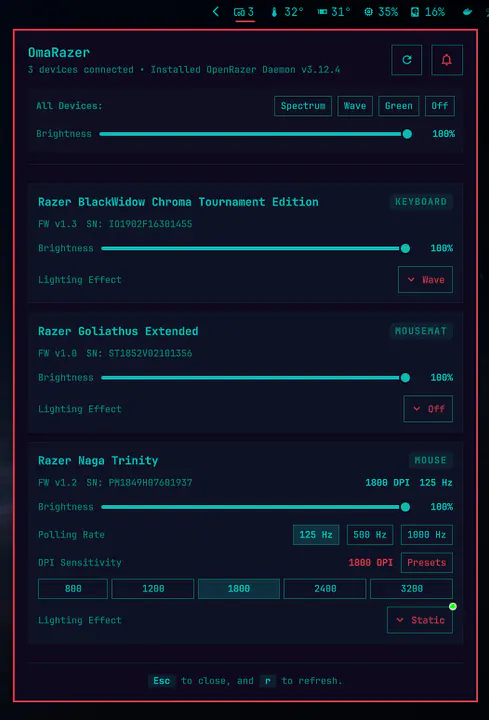The width and height of the screenshot is (489, 720).
Task: Open the Goliathus Off lighting effect dropdown
Action: click(x=428, y=409)
